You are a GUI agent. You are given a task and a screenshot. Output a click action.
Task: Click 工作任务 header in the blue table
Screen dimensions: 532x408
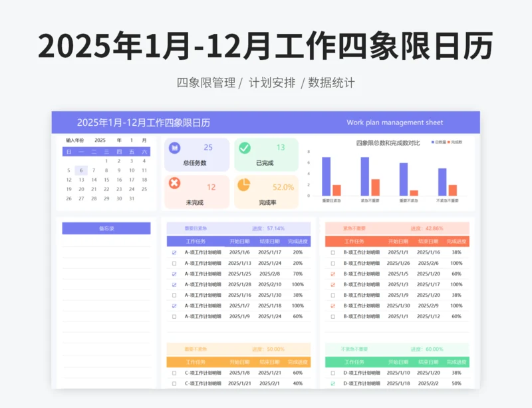pyautogui.click(x=196, y=241)
